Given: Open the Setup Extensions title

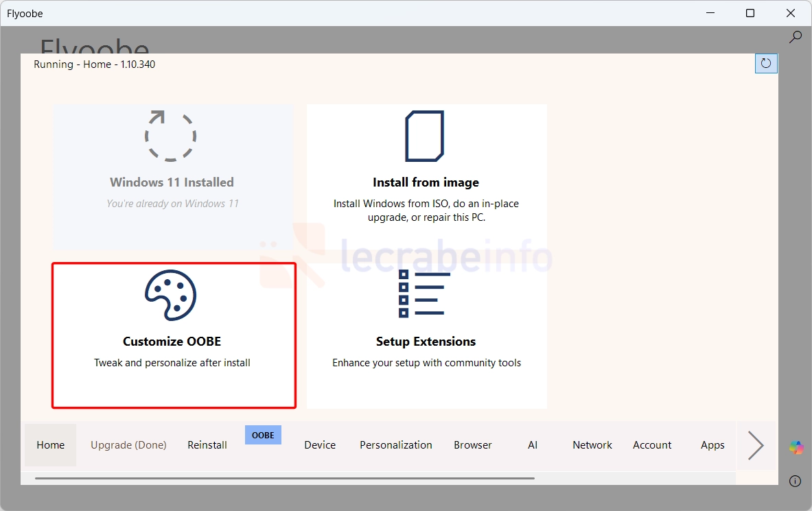Looking at the screenshot, I should (x=426, y=341).
